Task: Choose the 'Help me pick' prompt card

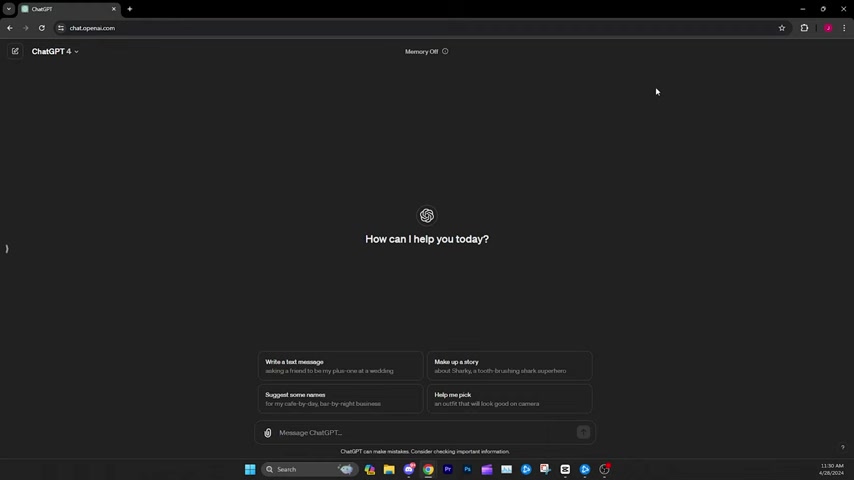Action: click(x=509, y=399)
